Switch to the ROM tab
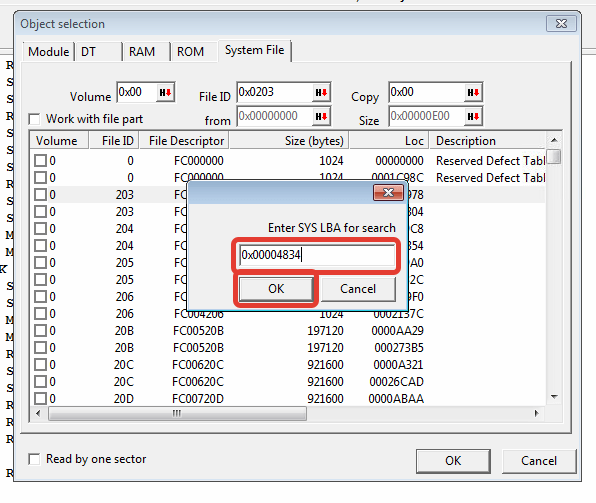This screenshot has width=596, height=503. [x=190, y=51]
